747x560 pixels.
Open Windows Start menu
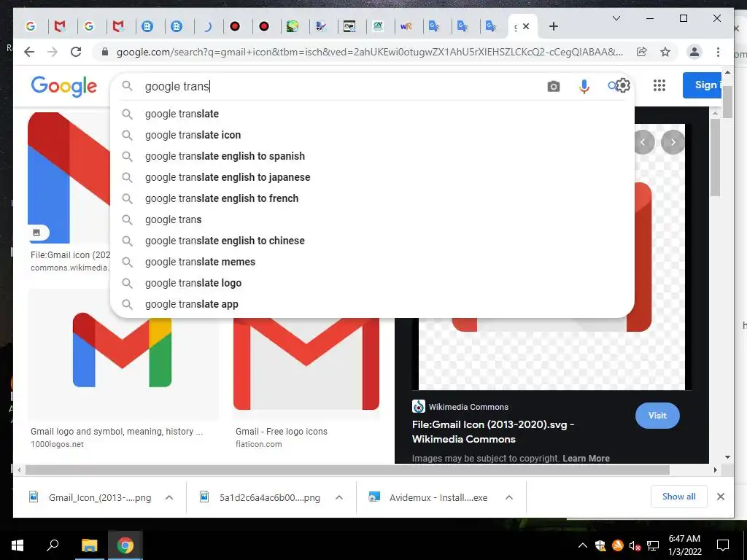[x=18, y=545]
